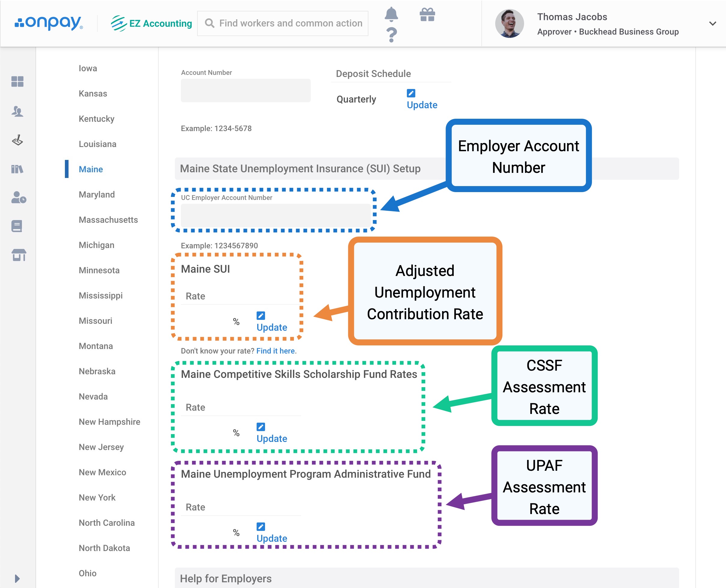Open the dashboard grid icon in sidebar
Image resolution: width=726 pixels, height=588 pixels.
tap(17, 81)
